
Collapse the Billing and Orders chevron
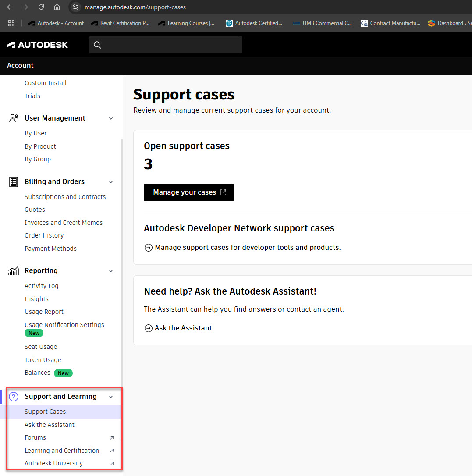point(111,182)
